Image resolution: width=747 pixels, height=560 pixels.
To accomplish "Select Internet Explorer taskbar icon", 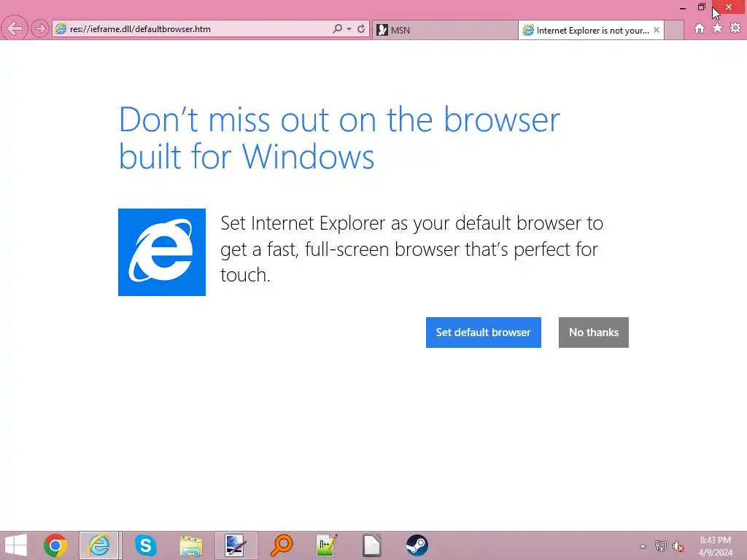I will pos(100,545).
